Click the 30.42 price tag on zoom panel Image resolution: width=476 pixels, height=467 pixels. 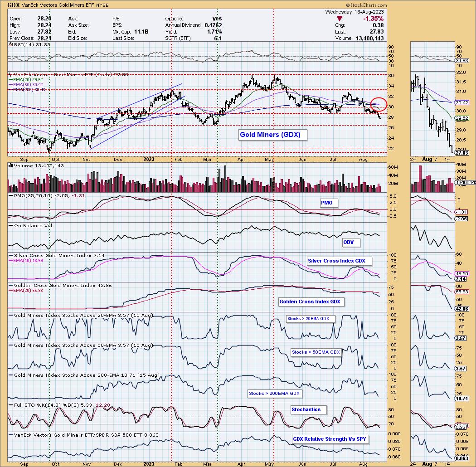tap(462, 102)
